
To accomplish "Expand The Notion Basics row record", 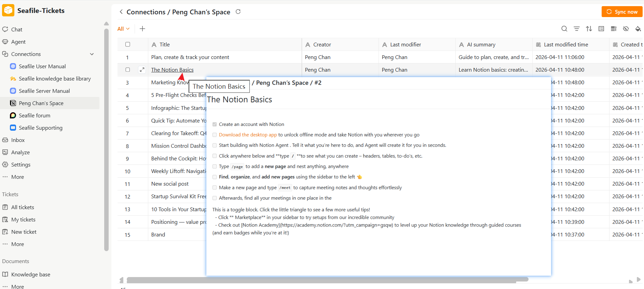I will [142, 70].
